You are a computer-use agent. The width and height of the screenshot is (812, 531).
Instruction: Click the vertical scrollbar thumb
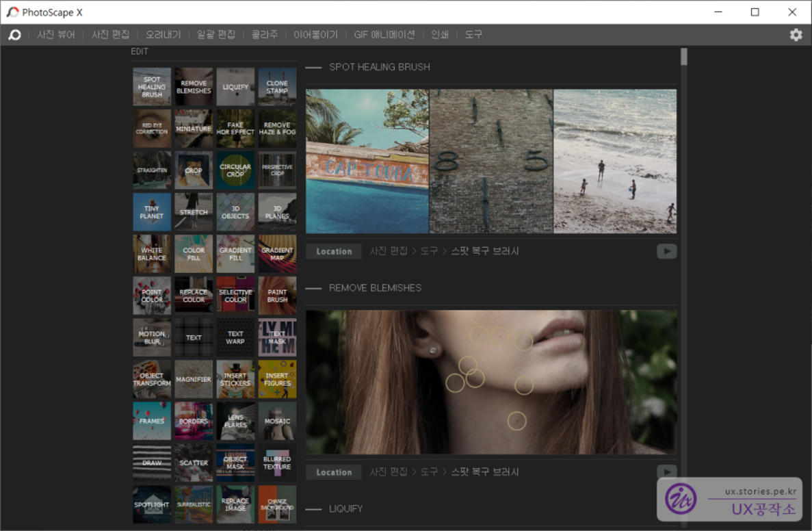pos(683,57)
